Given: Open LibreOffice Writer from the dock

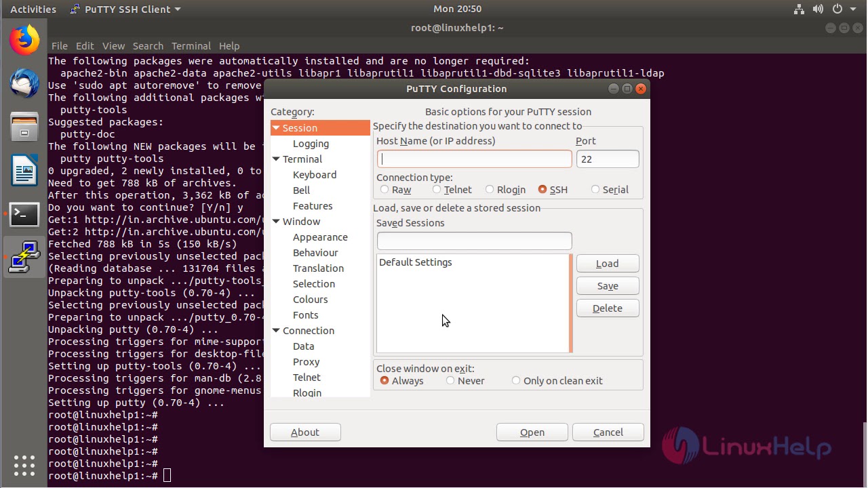Looking at the screenshot, I should (x=24, y=170).
